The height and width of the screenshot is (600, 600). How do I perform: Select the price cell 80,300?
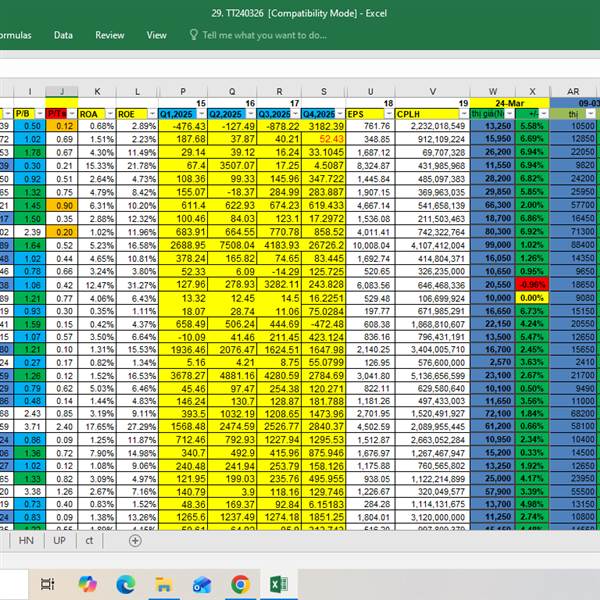pyautogui.click(x=493, y=232)
